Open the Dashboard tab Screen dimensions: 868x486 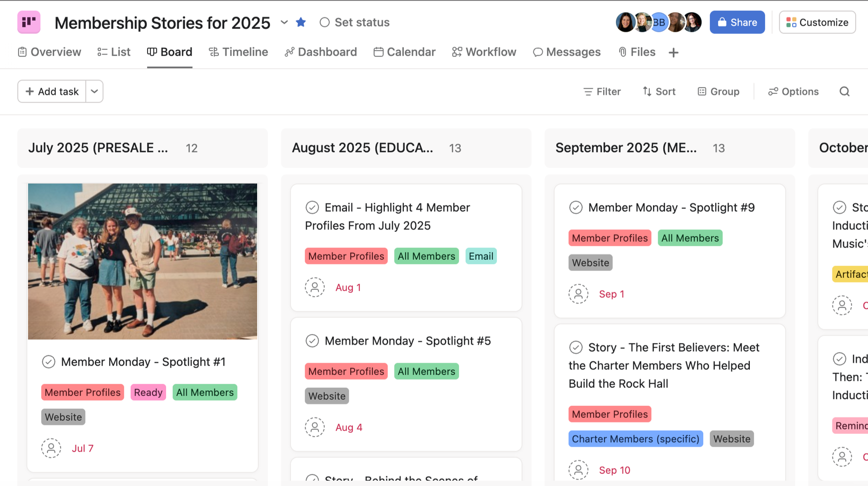click(321, 52)
